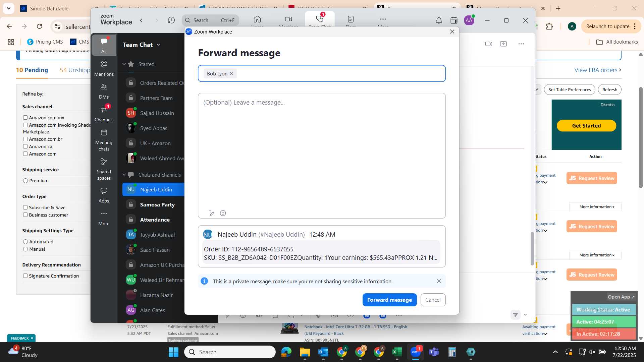Click Zoom chat scrollbar thumb

coord(532,248)
